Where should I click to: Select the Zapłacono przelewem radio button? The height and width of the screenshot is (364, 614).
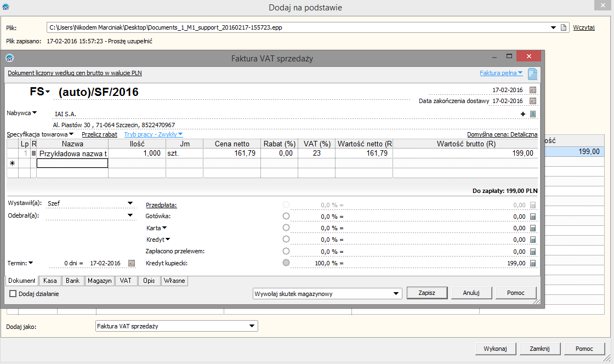[286, 251]
